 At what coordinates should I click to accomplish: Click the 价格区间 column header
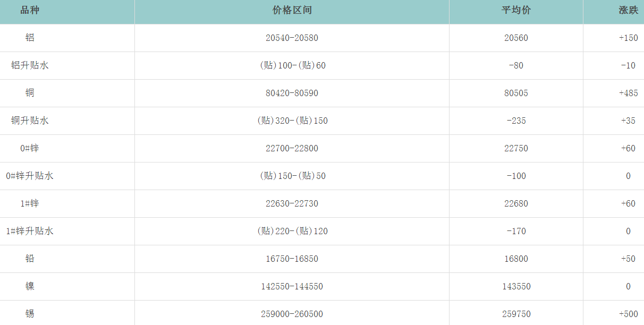click(x=292, y=11)
